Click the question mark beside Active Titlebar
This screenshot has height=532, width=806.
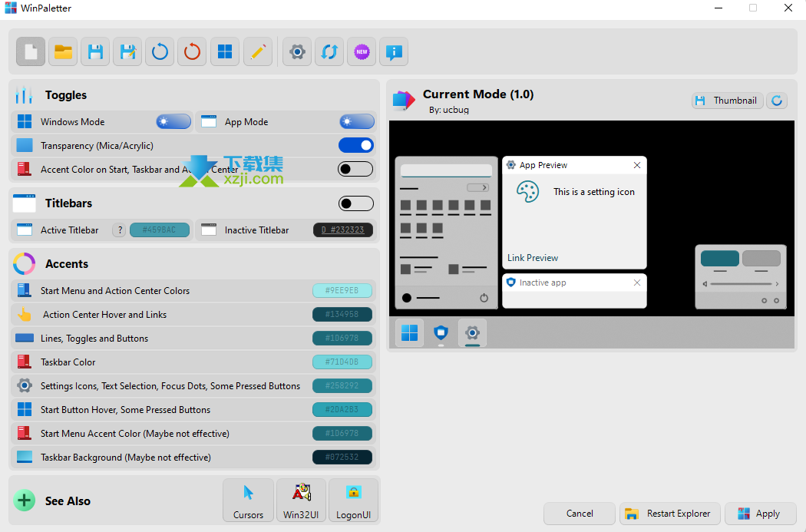pyautogui.click(x=119, y=230)
